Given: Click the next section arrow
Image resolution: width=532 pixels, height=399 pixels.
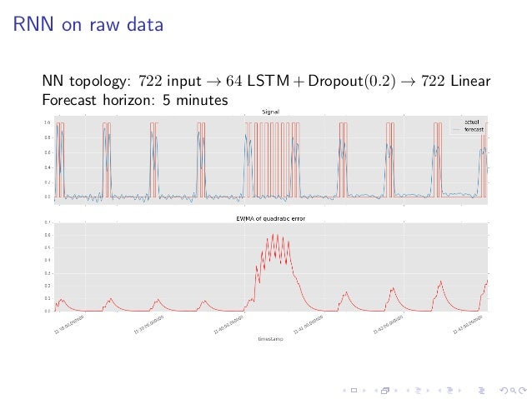Looking at the screenshot, I should tap(459, 391).
